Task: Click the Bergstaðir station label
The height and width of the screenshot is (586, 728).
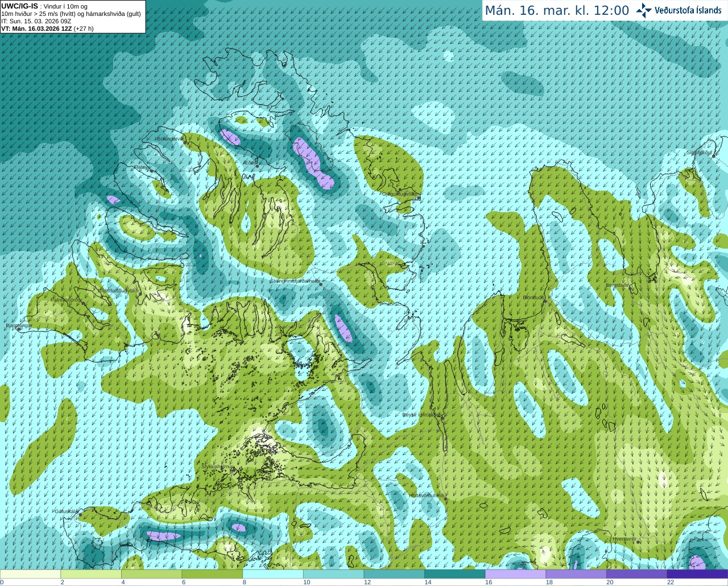Action: 618,285
